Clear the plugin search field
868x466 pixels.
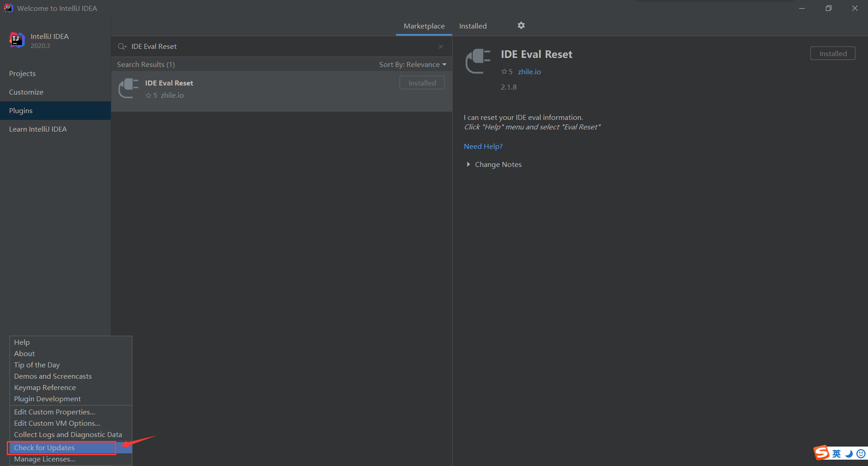[x=441, y=47]
